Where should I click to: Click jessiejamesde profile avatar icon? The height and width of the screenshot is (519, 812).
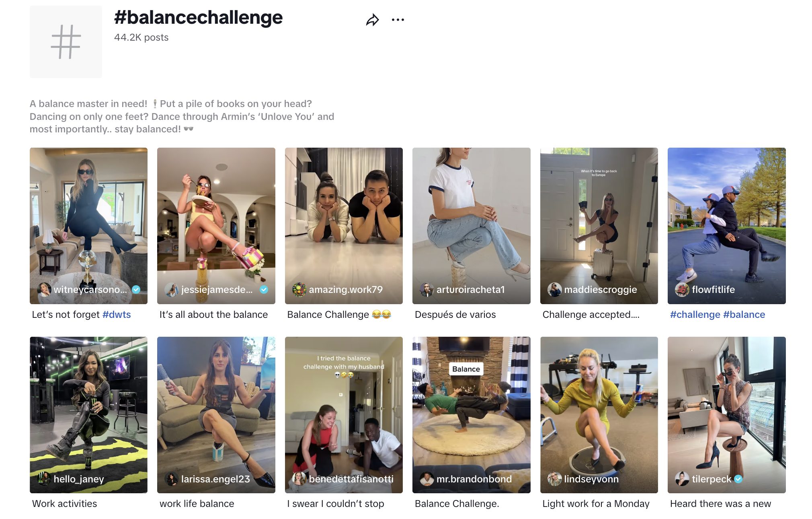[x=172, y=289]
